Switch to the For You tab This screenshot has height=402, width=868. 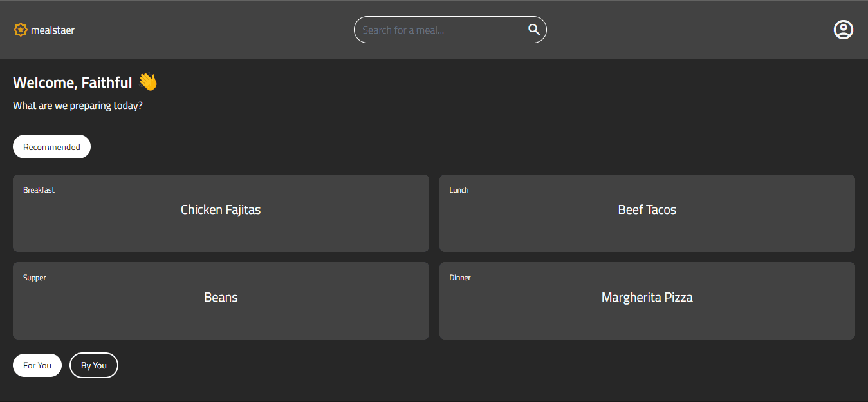click(37, 365)
